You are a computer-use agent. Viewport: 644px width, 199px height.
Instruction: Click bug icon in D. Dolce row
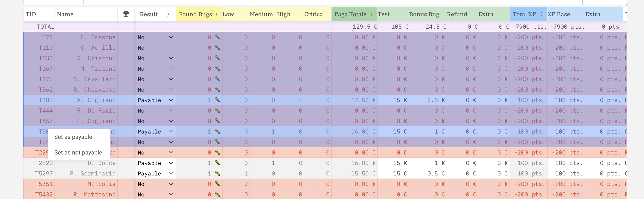pos(217,163)
